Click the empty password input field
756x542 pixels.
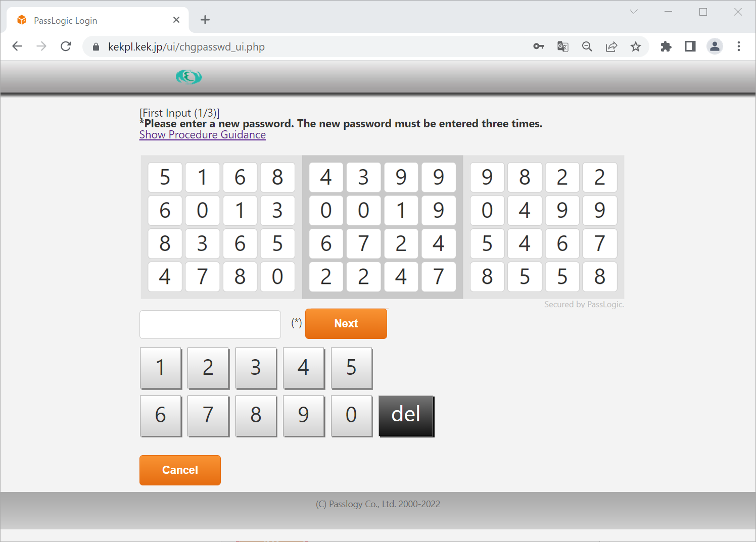210,324
